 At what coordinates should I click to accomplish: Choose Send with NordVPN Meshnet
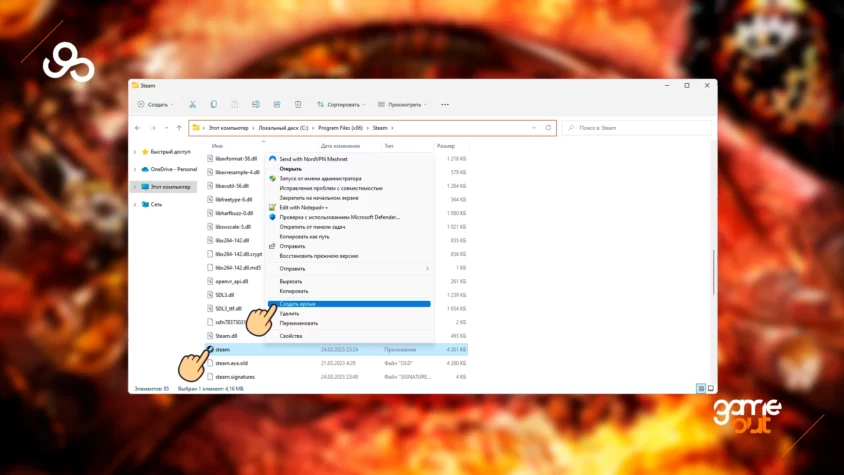(350, 159)
